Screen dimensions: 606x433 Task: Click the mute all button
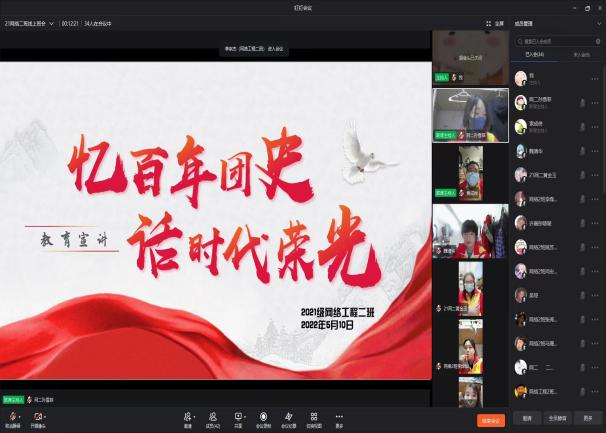pos(558,420)
